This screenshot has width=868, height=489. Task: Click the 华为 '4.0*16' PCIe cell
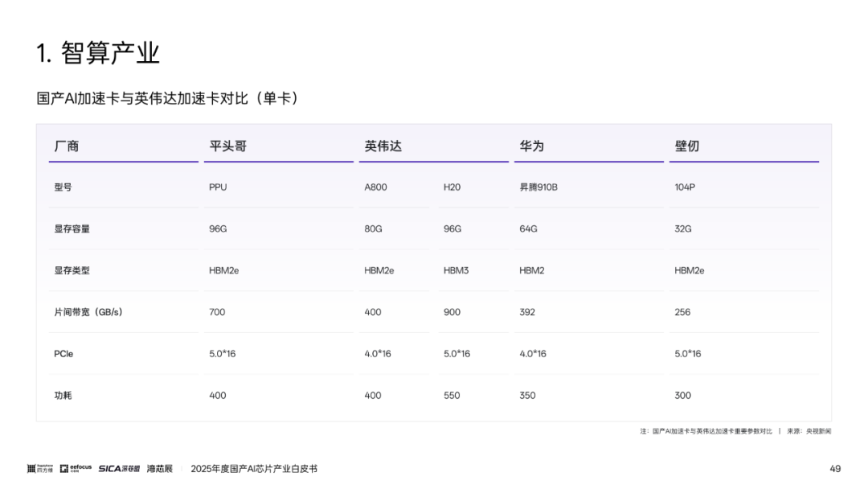click(x=533, y=353)
